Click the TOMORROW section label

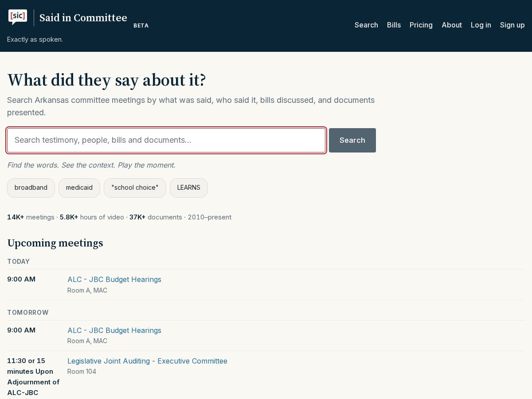pos(28,313)
